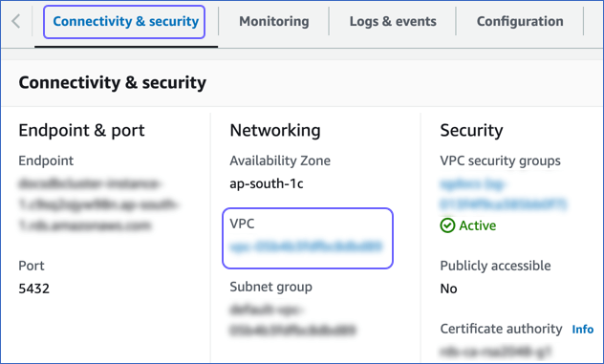The image size is (604, 364).
Task: Open the blurred VPC ID link
Action: [x=306, y=246]
